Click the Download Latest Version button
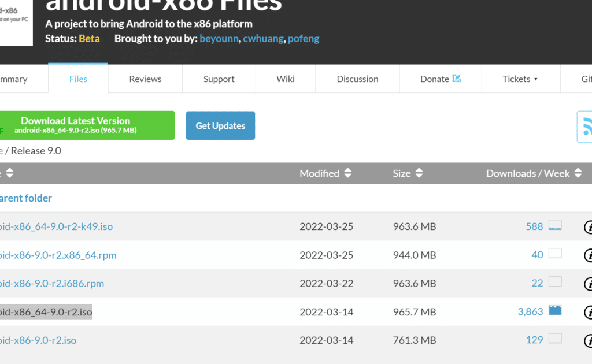The height and width of the screenshot is (364, 592). (x=87, y=125)
